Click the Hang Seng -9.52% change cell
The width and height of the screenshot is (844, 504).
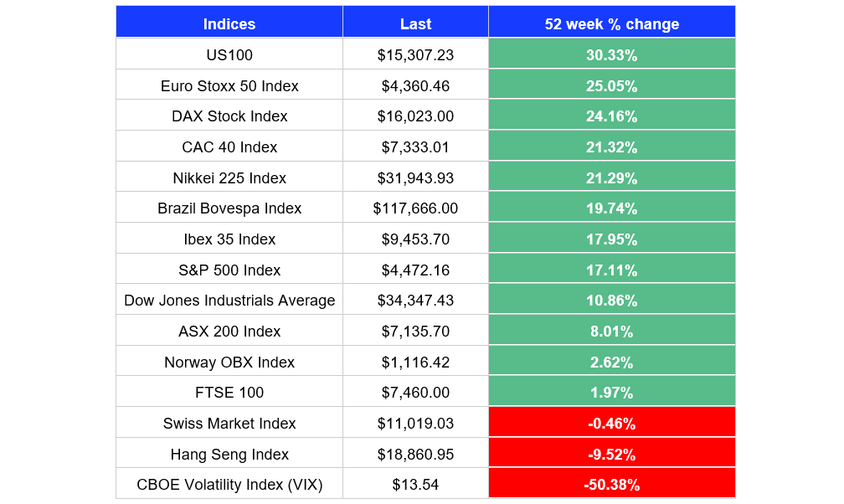tap(612, 454)
